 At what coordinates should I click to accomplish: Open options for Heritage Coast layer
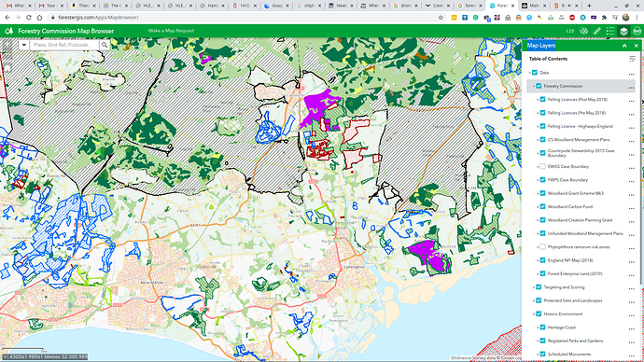[631, 328]
